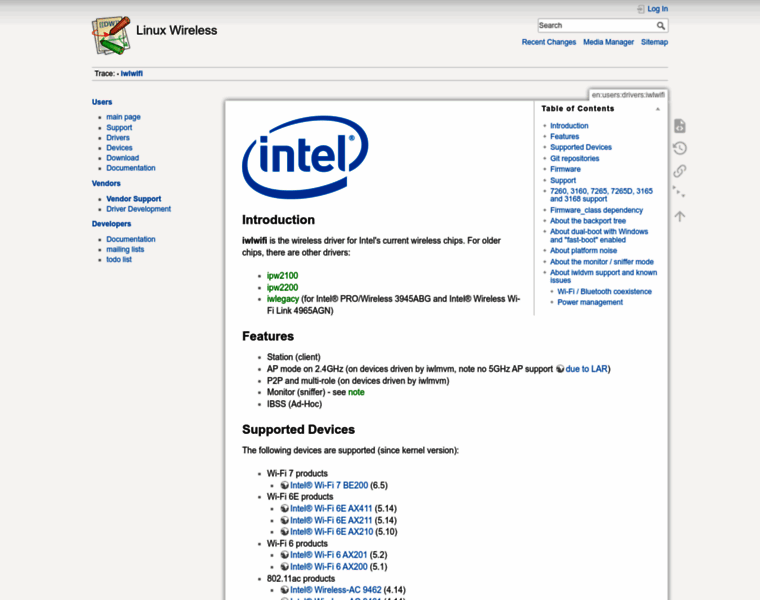760x600 pixels.
Task: Click Vendors sidebar heading
Action: pos(106,183)
